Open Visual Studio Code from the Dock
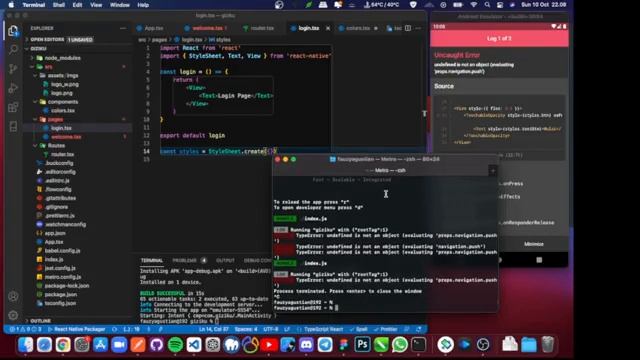 (x=194, y=345)
